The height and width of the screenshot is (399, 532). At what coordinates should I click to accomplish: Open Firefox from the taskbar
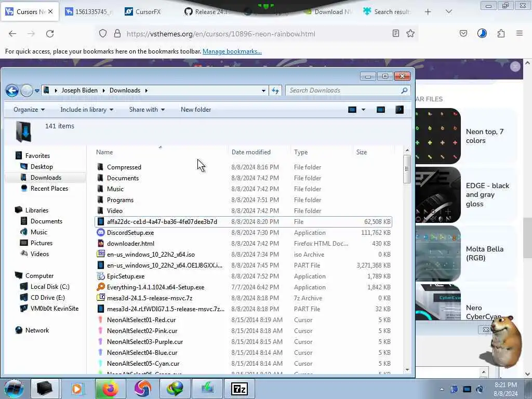click(x=110, y=389)
